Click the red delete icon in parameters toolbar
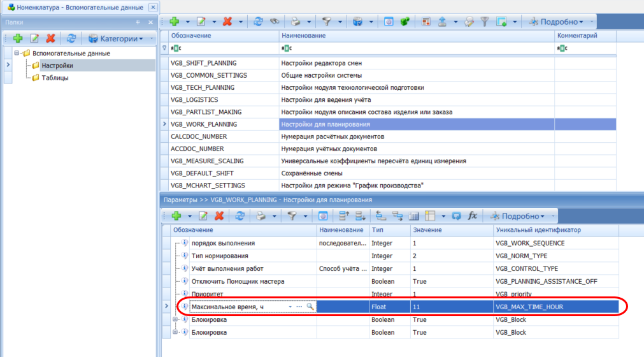Image resolution: width=644 pixels, height=357 pixels. (219, 216)
